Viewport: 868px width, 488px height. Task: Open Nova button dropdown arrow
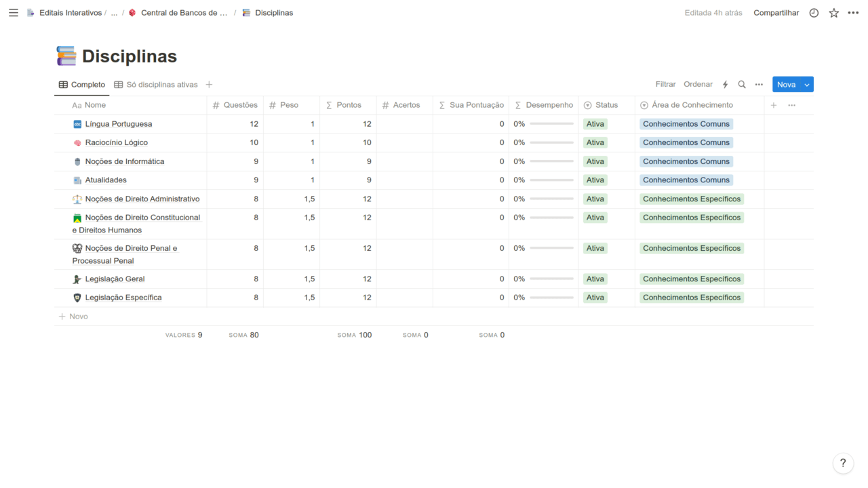pyautogui.click(x=807, y=85)
